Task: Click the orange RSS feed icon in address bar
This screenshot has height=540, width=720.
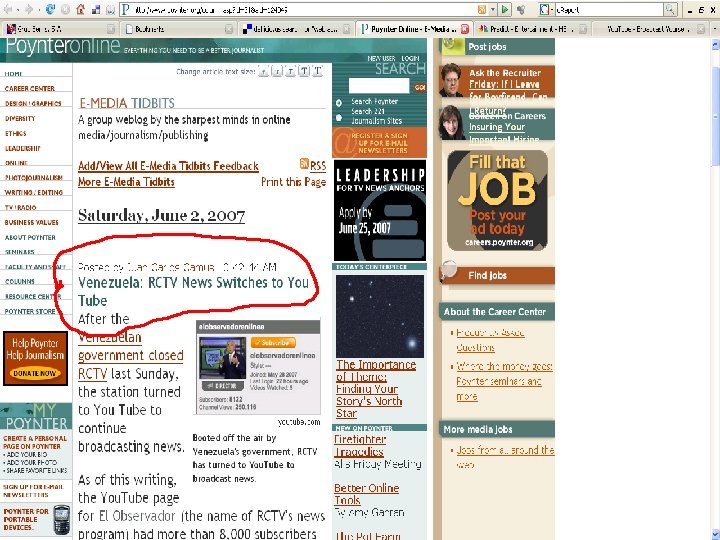Action: [x=482, y=9]
